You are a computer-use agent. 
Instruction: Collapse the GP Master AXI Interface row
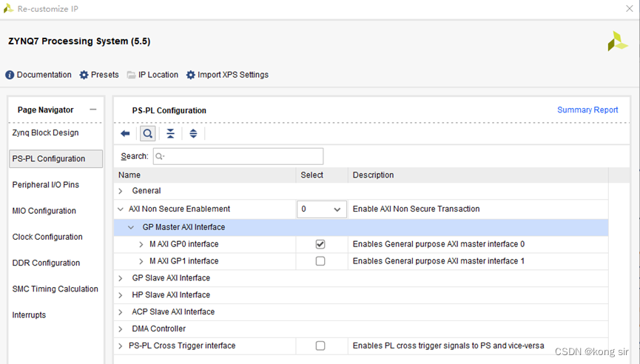point(131,227)
